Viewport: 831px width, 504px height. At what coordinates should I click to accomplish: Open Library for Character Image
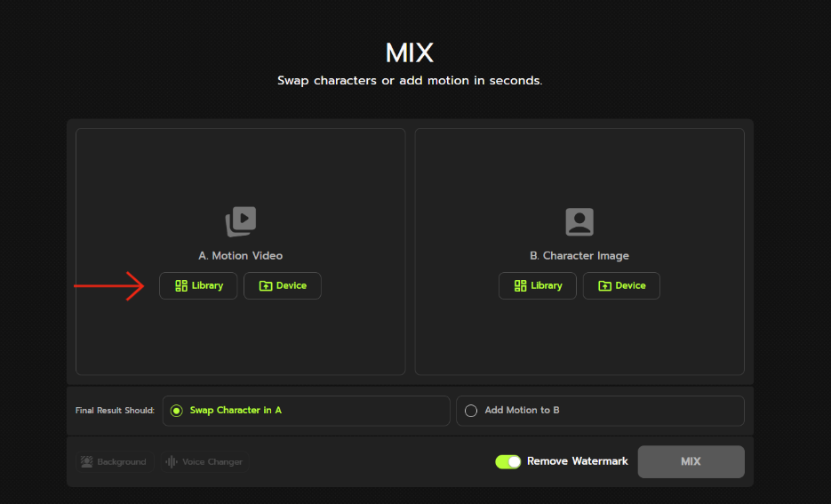538,285
